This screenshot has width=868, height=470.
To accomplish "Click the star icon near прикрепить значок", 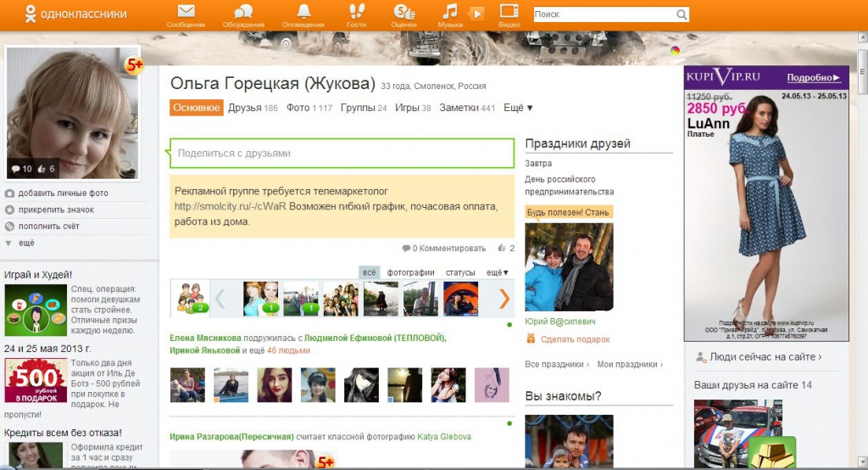I will click(x=9, y=210).
